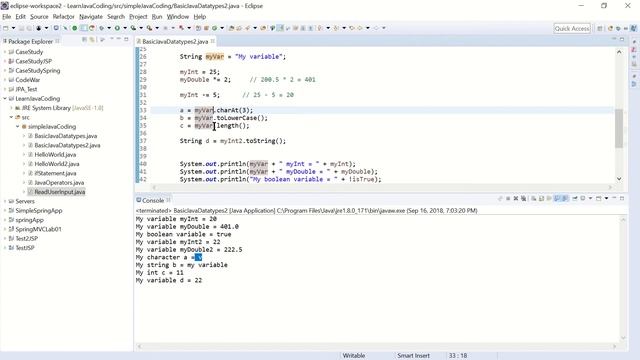Expand the Servers project node
This screenshot has height=360, width=640.
click(5, 201)
